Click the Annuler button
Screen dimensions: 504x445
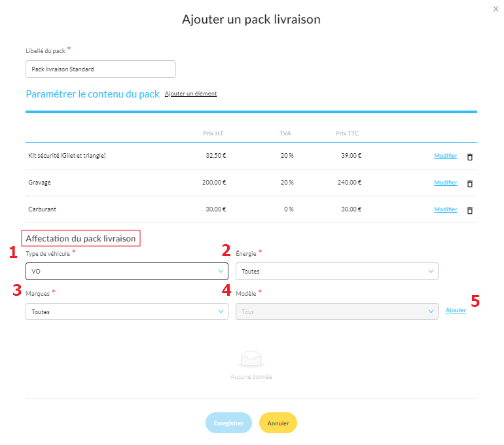pos(278,423)
